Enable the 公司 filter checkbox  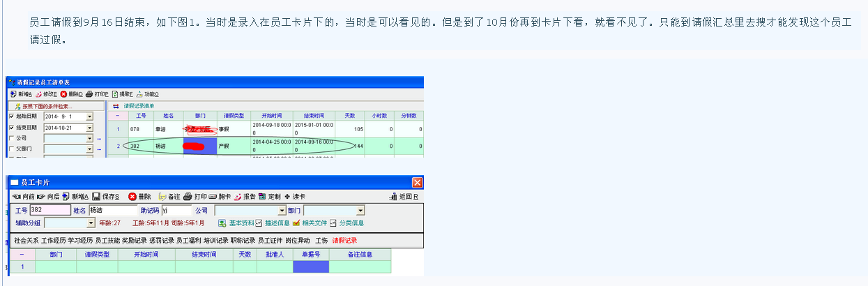[11, 138]
